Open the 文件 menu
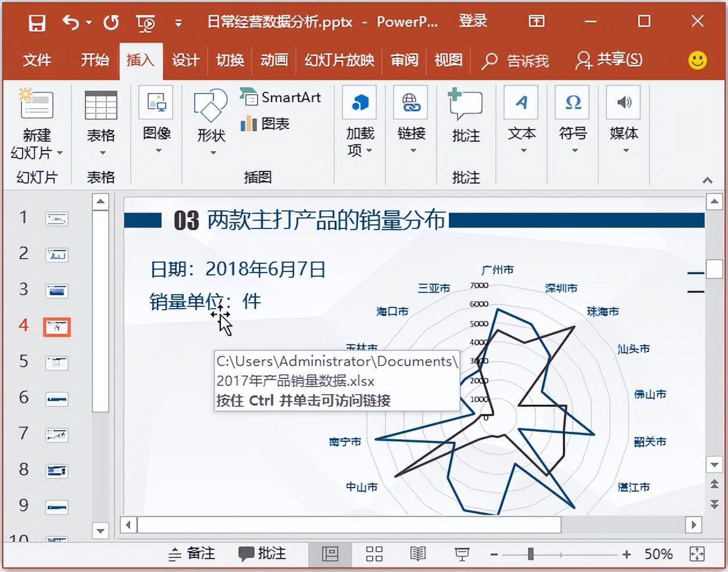728x572 pixels. 37,60
